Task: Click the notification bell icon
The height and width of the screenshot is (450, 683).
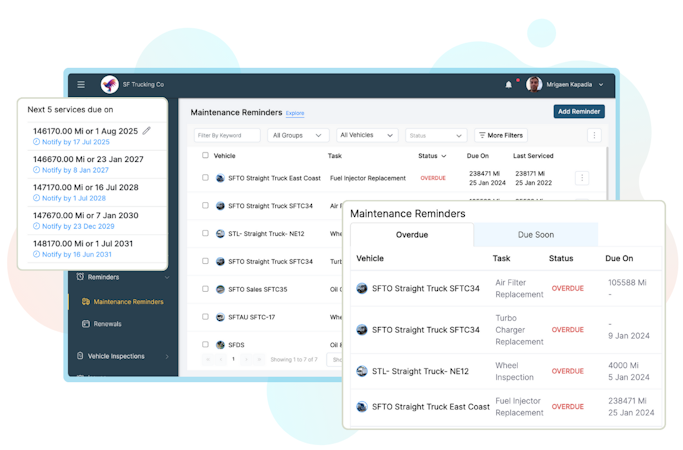Action: [508, 85]
